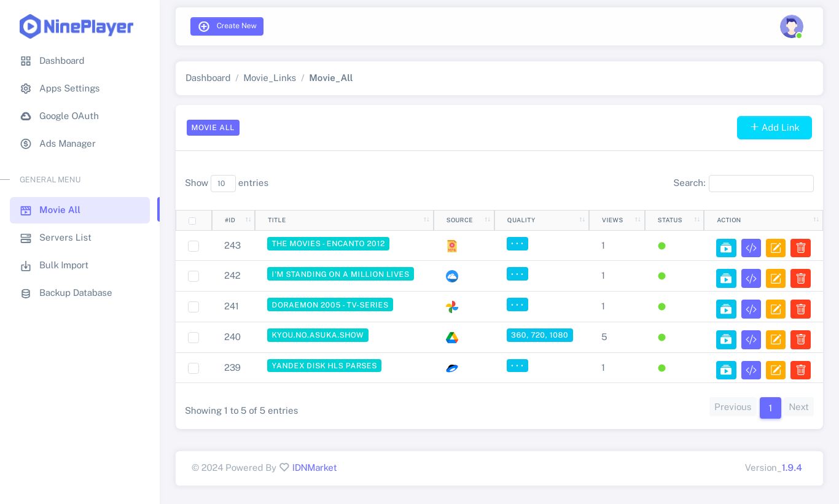Click the cloud source icon in row 242
Screen dimensions: 839x504
click(x=452, y=276)
